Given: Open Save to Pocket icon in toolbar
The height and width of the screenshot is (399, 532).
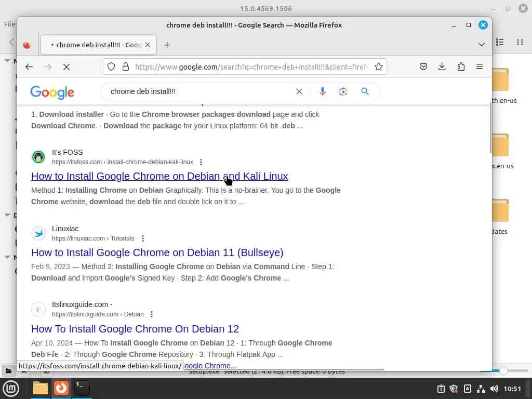Looking at the screenshot, I should click(x=423, y=66).
